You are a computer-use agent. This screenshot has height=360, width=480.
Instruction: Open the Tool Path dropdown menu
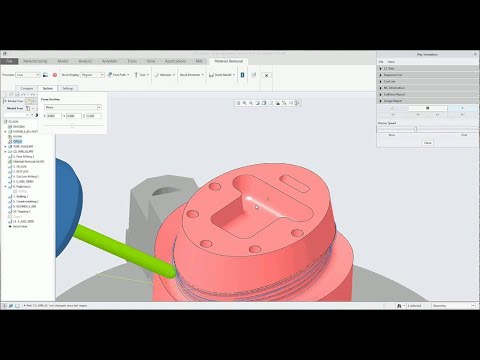tap(118, 75)
